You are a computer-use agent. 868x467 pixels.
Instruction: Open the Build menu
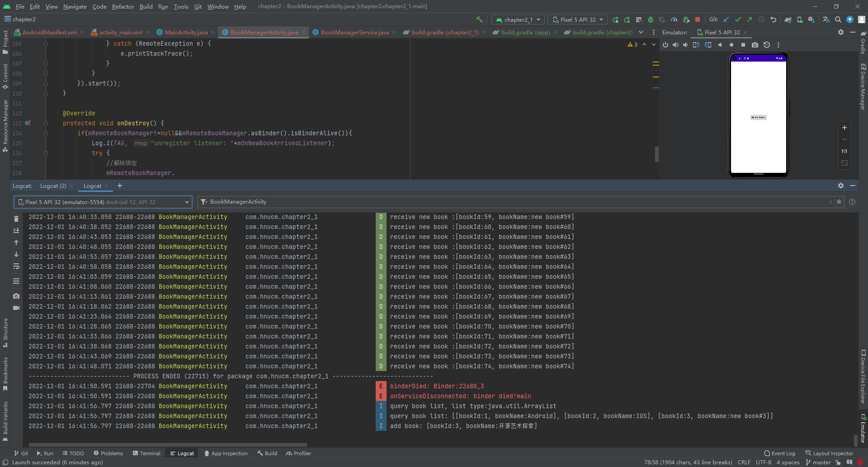[x=146, y=6]
